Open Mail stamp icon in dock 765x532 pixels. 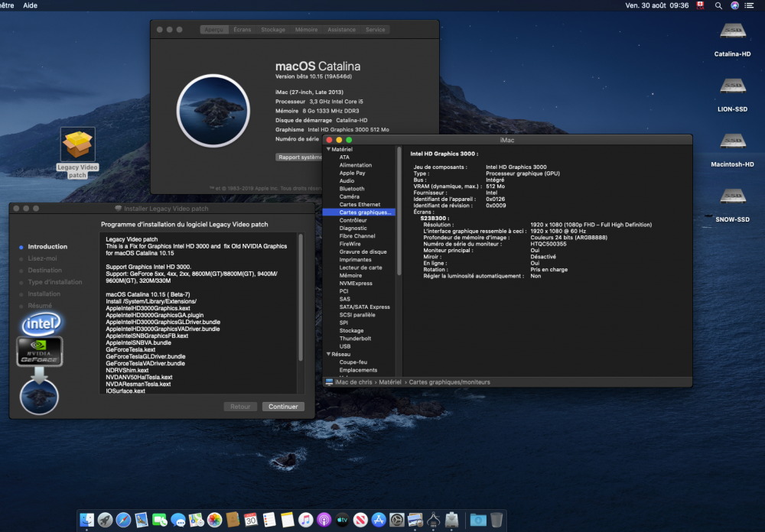[x=142, y=520]
